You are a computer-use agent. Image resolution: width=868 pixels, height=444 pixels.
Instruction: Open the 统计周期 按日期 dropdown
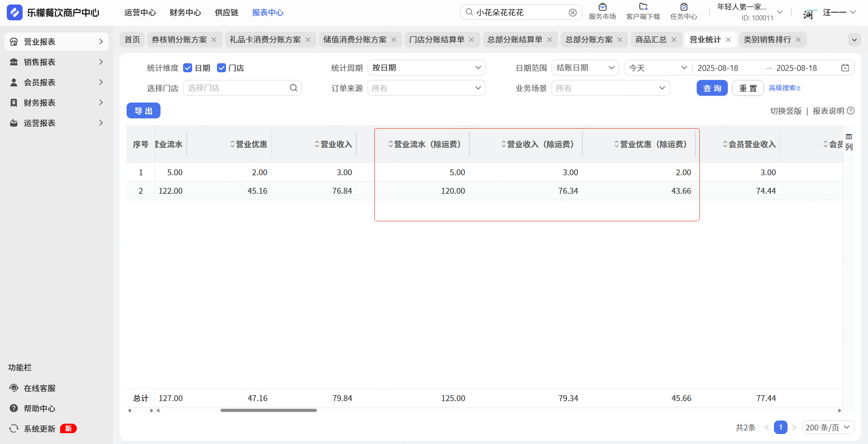point(426,68)
